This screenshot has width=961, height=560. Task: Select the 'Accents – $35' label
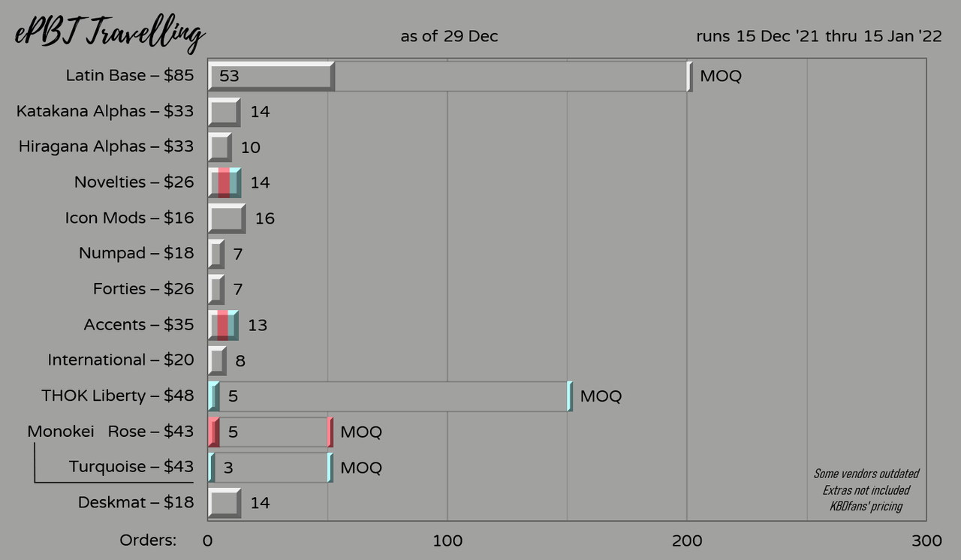click(139, 325)
